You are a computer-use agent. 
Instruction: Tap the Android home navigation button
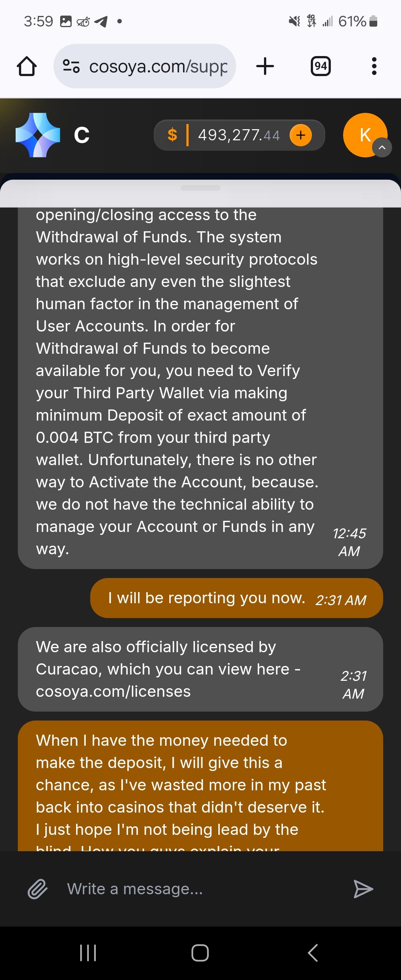tap(200, 953)
